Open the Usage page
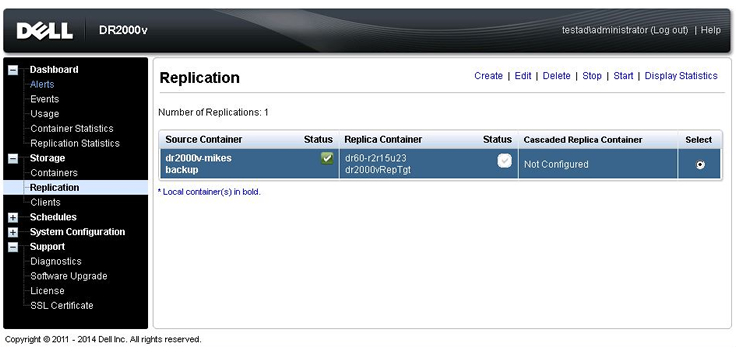This screenshot has height=363, width=736. 45,114
